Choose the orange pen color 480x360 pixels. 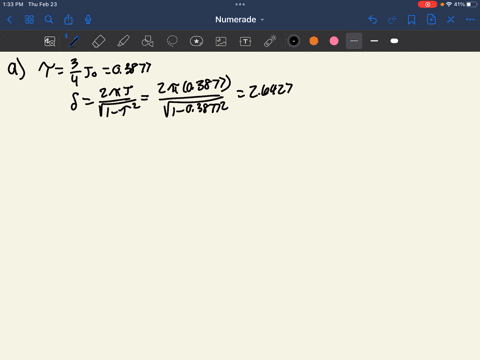pyautogui.click(x=314, y=41)
